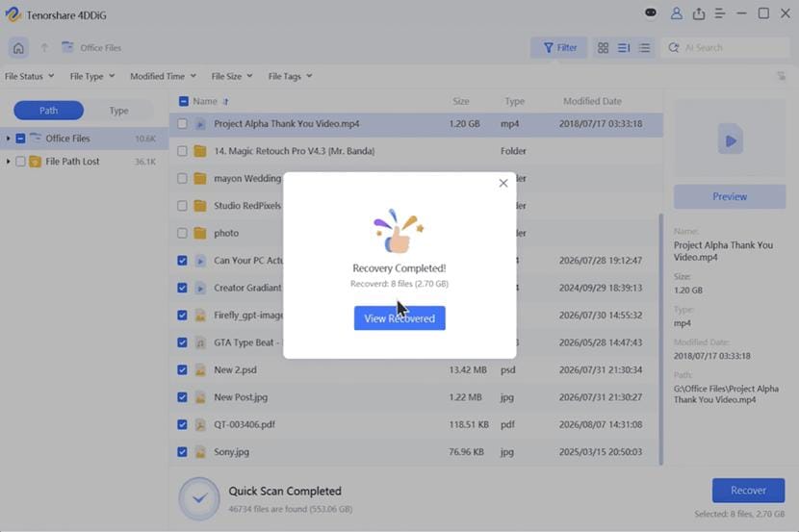The image size is (799, 532).
Task: Click the Recover button
Action: (x=748, y=491)
